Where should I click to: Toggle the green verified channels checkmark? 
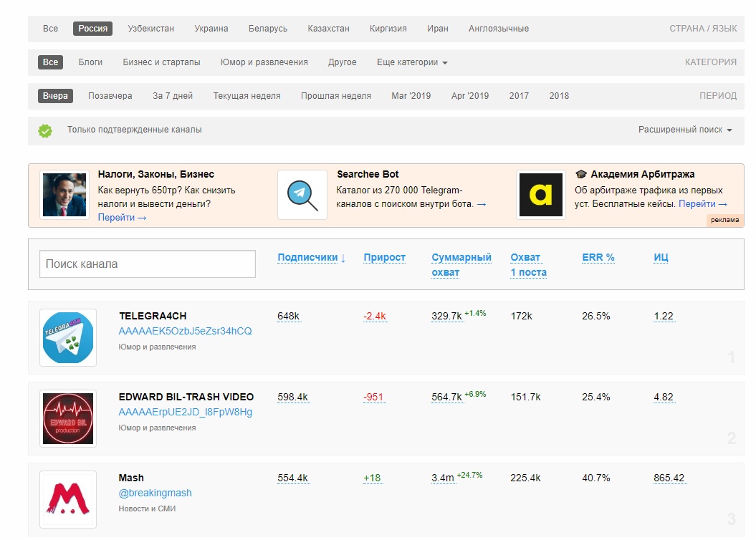45,130
